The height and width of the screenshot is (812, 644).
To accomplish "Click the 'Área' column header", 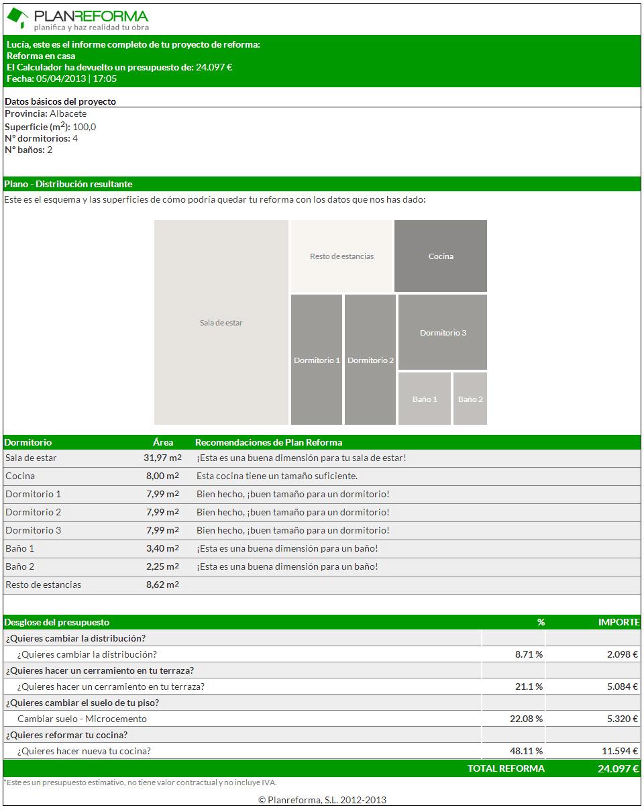I will pos(163,442).
